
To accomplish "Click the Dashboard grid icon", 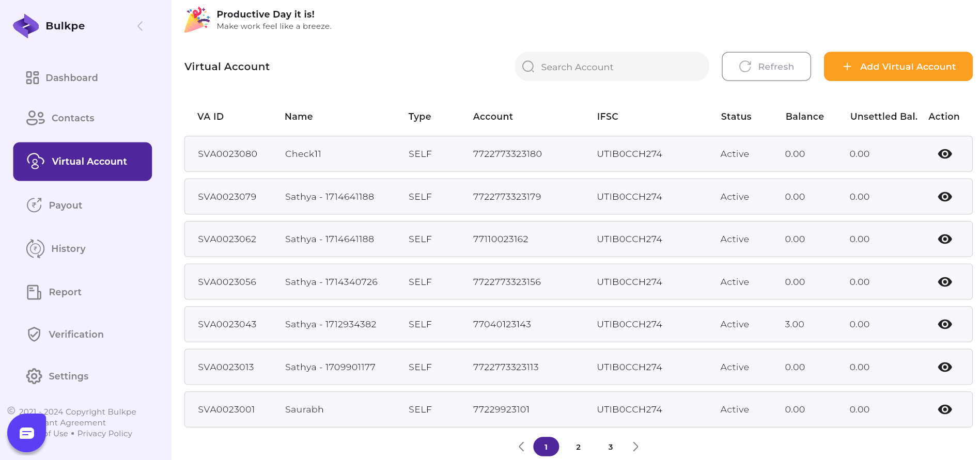I will [33, 78].
